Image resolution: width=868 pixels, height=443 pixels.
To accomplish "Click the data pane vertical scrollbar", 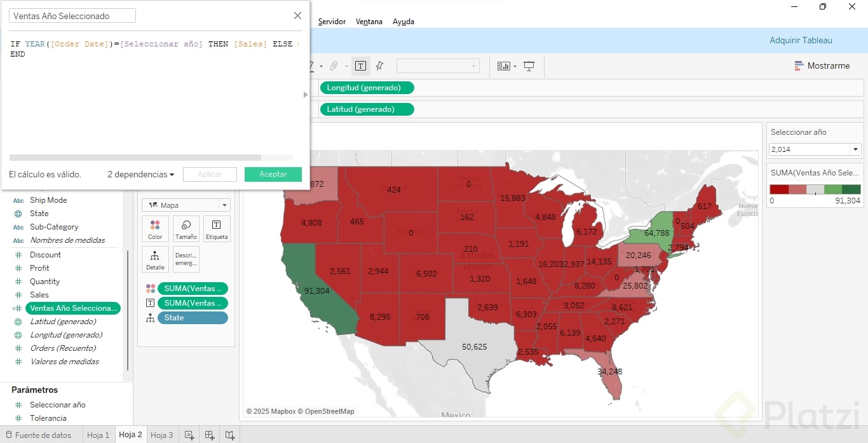I will point(128,310).
